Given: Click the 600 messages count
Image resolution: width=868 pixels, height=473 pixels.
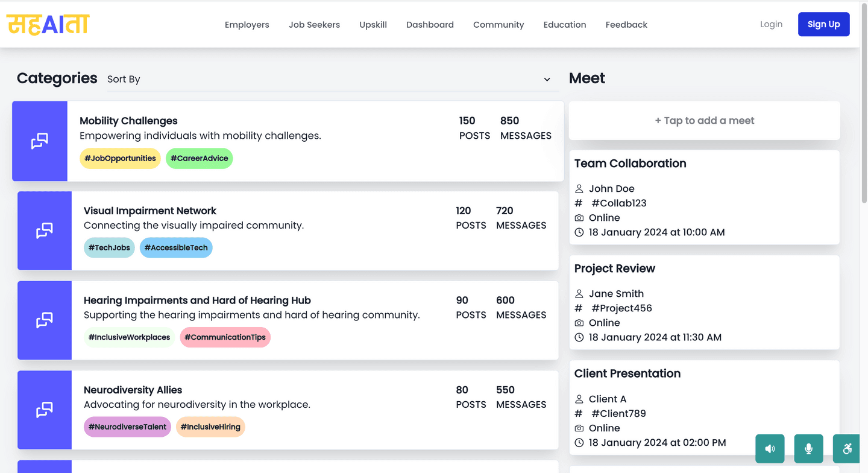Looking at the screenshot, I should pos(505,300).
